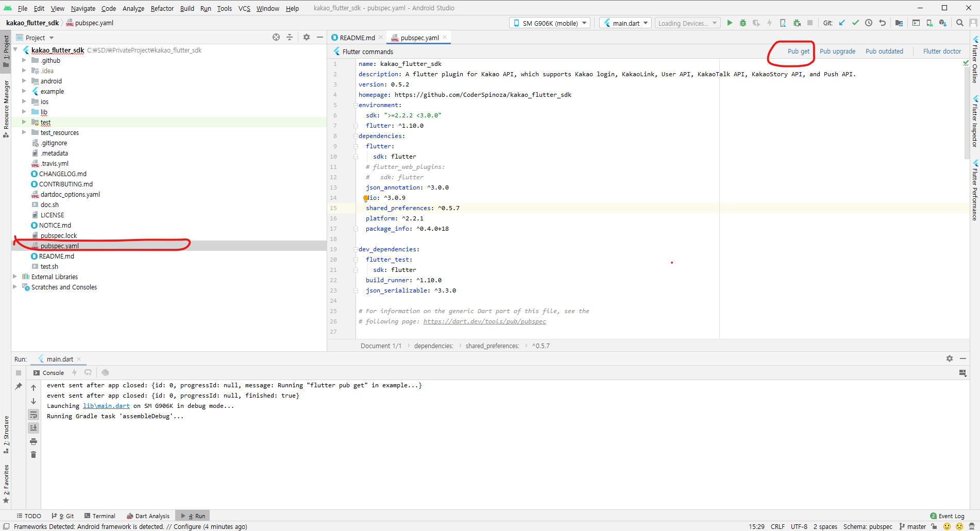Toggle Project tool window on left edge
This screenshot has width=980, height=531.
point(6,51)
